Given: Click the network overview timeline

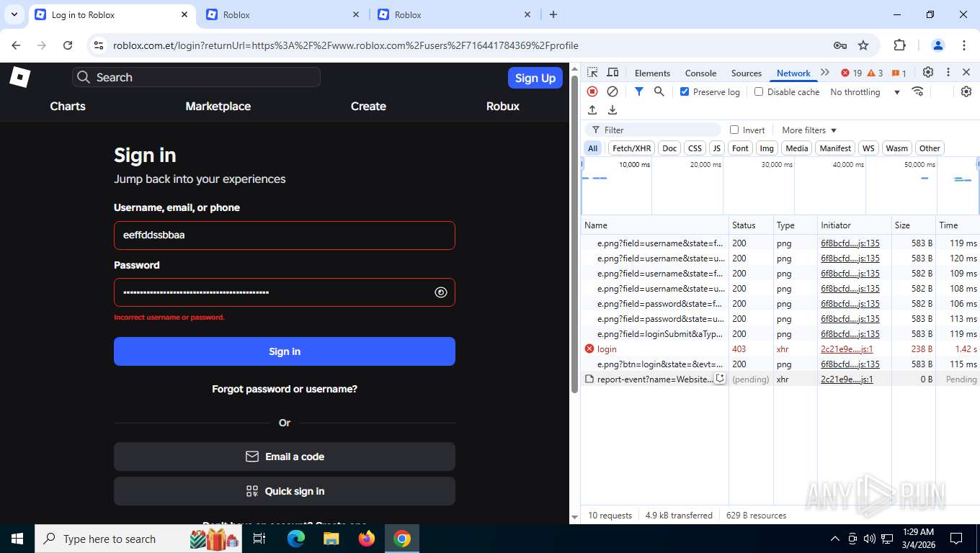Looking at the screenshot, I should tap(780, 186).
